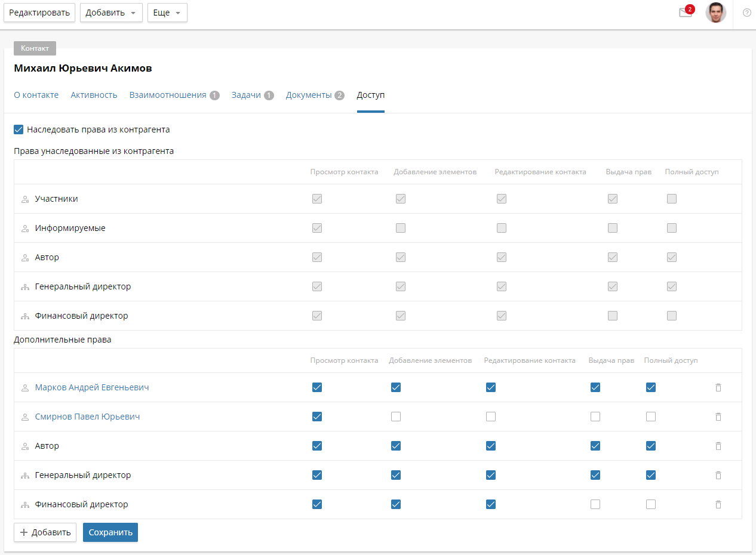Delete Финансовый директор additional rights row
Viewport: 756px width, 555px height.
point(718,504)
